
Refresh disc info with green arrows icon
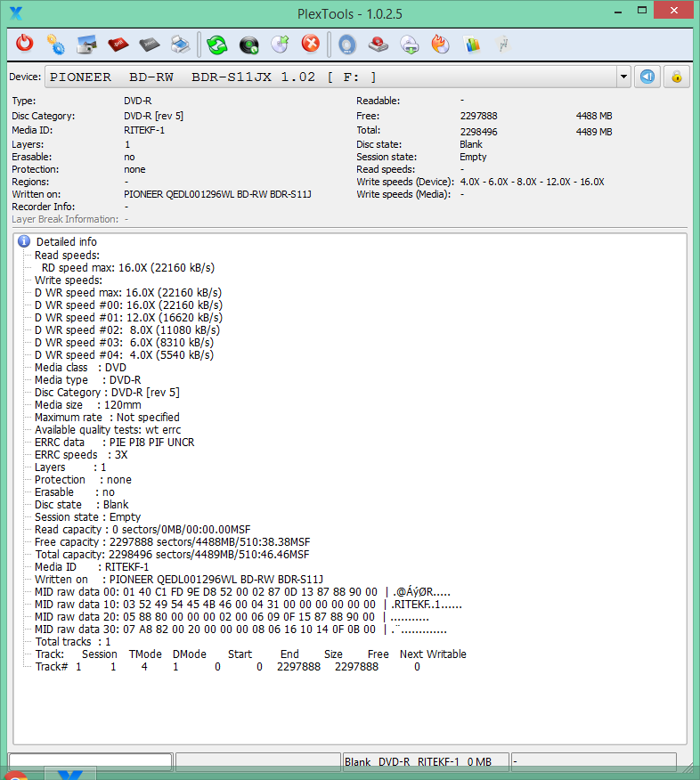click(217, 45)
